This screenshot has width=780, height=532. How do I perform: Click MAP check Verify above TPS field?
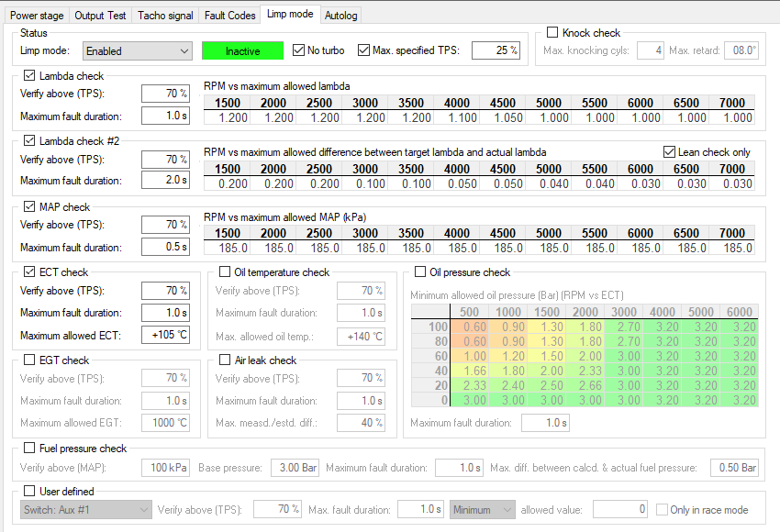click(x=166, y=224)
